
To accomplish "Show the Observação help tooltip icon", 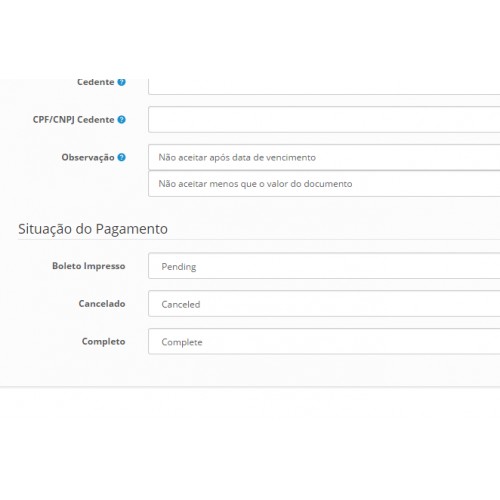I will pyautogui.click(x=122, y=157).
